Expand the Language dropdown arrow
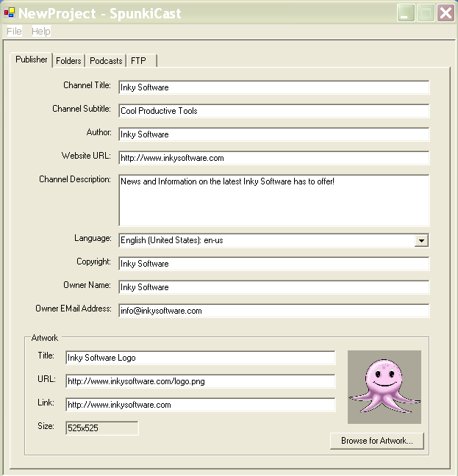This screenshot has width=458, height=476. (x=421, y=240)
